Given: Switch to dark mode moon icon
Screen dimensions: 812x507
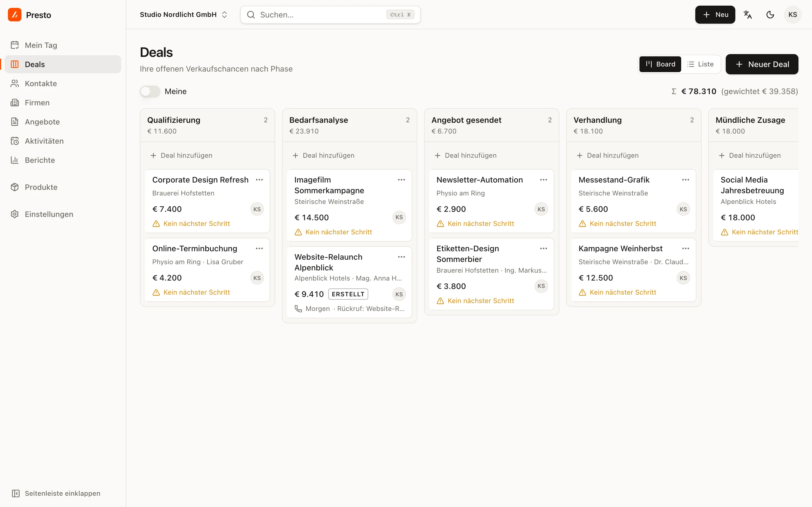Looking at the screenshot, I should (770, 15).
